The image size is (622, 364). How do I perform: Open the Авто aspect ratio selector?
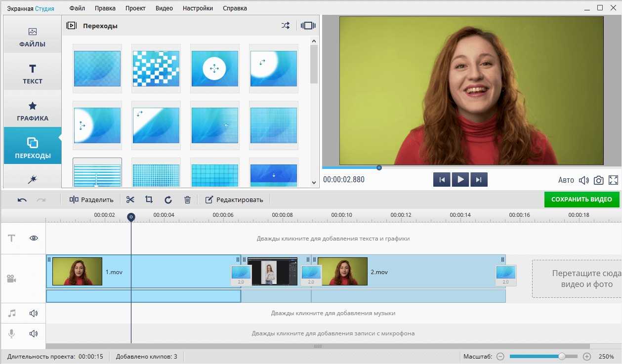click(566, 180)
